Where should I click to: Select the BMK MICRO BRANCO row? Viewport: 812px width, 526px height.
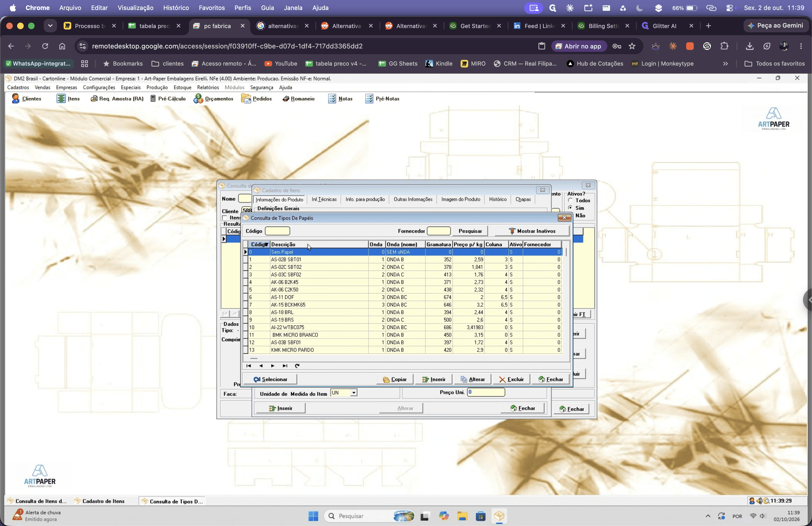coord(405,335)
